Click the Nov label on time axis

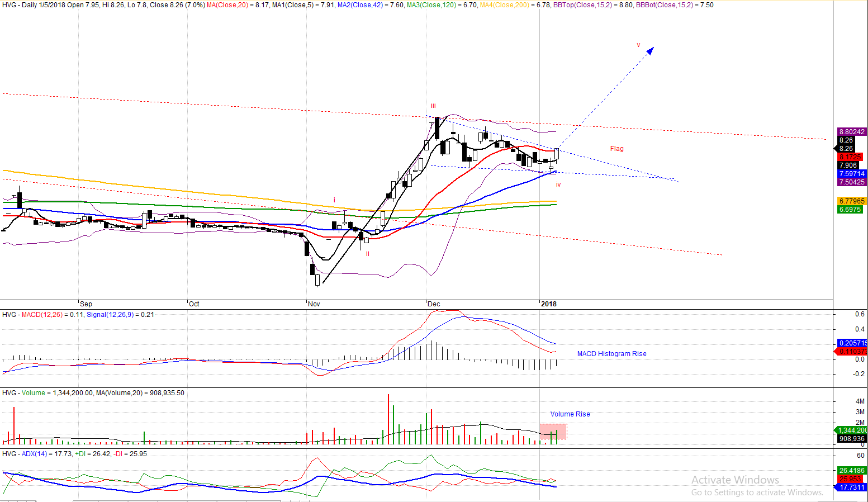[x=314, y=304]
